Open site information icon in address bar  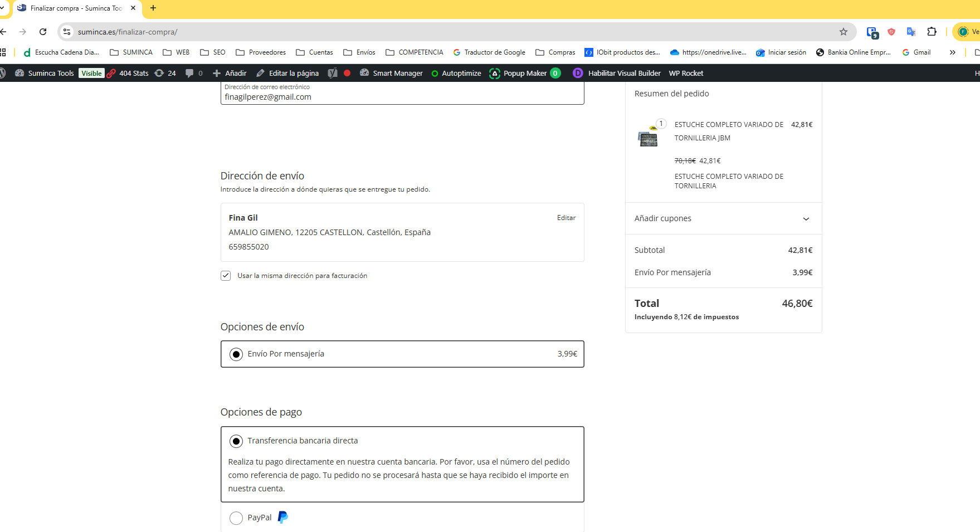(67, 32)
